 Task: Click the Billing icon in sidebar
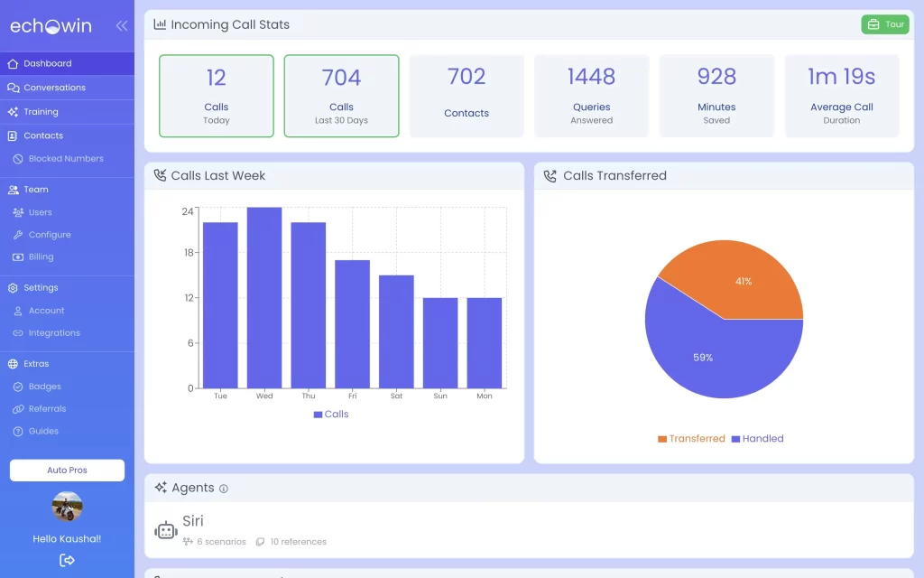[x=19, y=257]
